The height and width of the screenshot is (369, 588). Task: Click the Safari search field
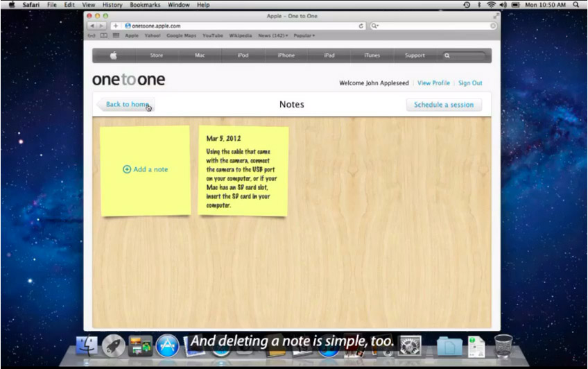[x=433, y=26]
